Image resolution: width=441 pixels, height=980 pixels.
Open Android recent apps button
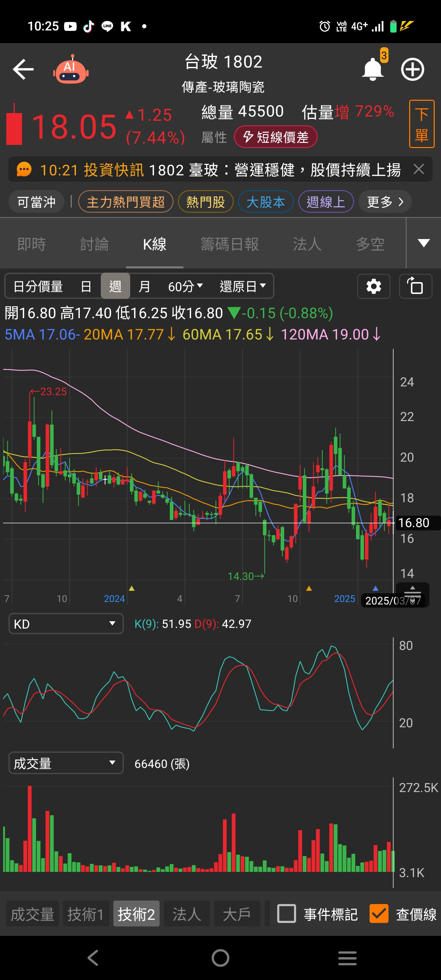click(348, 958)
